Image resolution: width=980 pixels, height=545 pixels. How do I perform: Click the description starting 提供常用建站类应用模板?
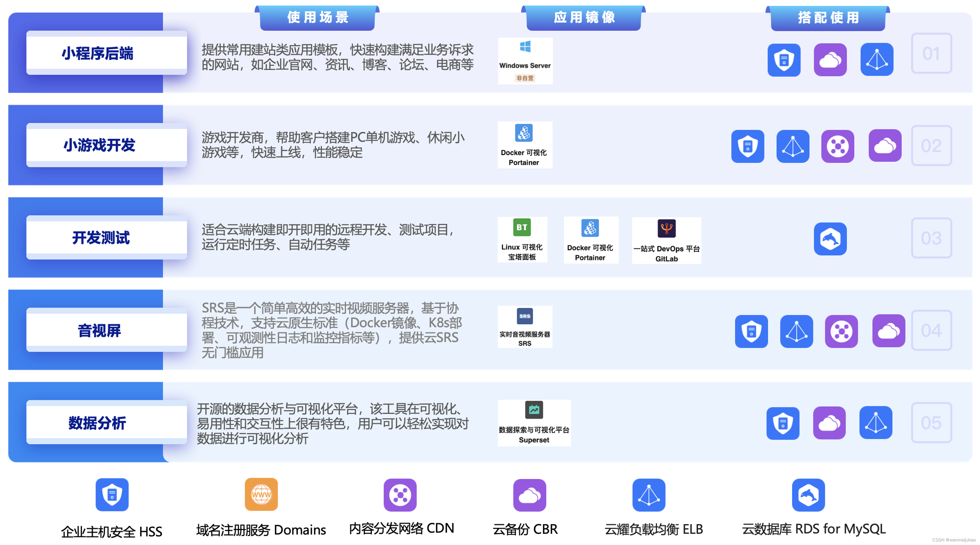[x=337, y=57]
